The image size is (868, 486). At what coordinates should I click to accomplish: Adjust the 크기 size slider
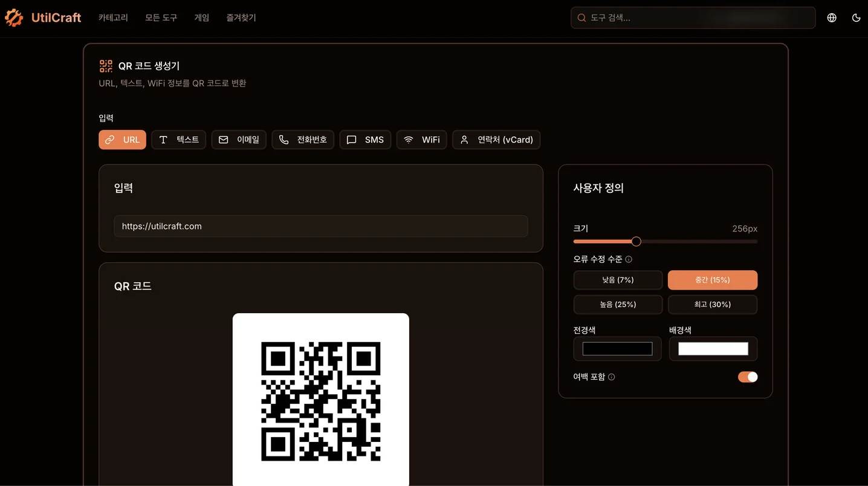pyautogui.click(x=635, y=241)
